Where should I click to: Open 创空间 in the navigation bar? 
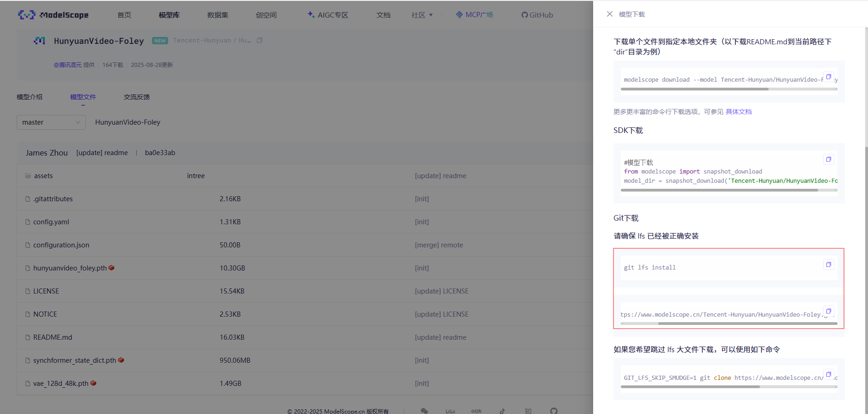click(x=266, y=15)
